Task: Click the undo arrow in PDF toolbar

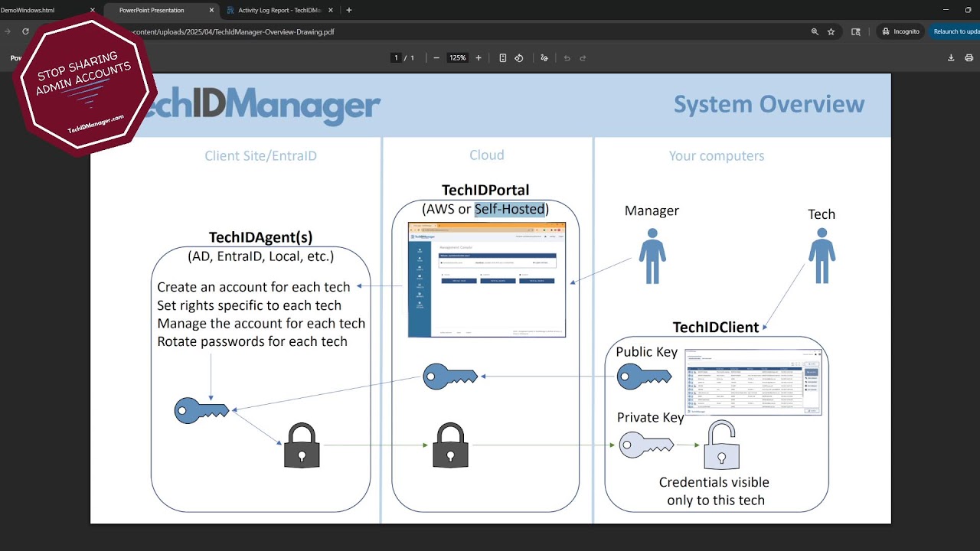Action: (x=567, y=58)
